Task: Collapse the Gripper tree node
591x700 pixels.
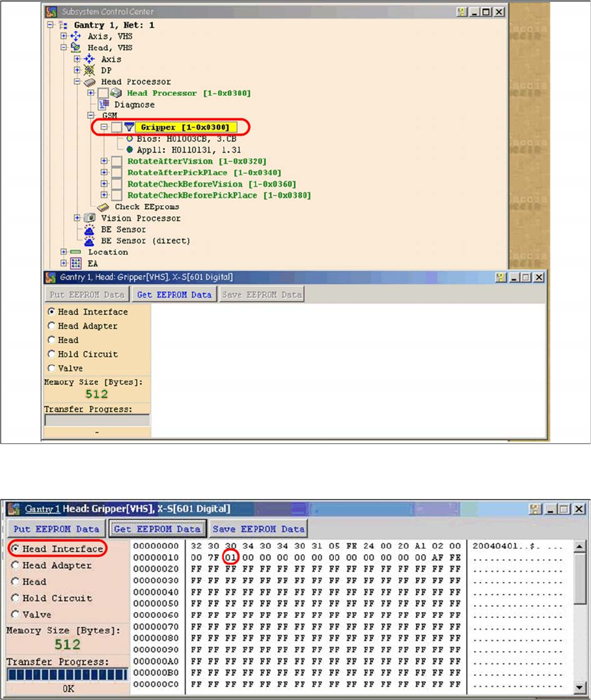Action: point(104,127)
